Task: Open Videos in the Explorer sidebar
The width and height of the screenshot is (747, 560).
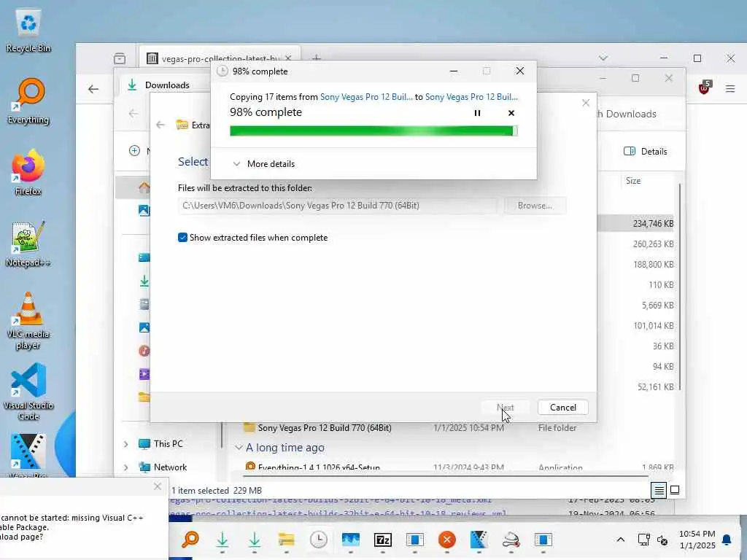Action: tap(144, 374)
